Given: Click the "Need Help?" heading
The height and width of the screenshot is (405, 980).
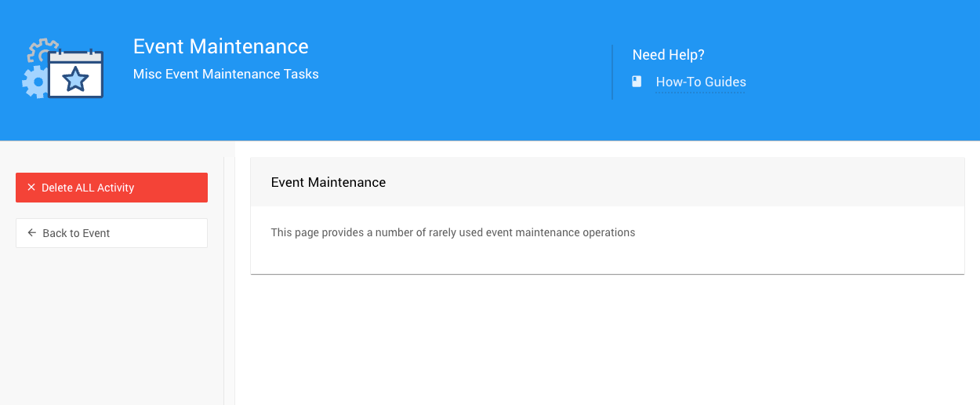Looking at the screenshot, I should 668,55.
